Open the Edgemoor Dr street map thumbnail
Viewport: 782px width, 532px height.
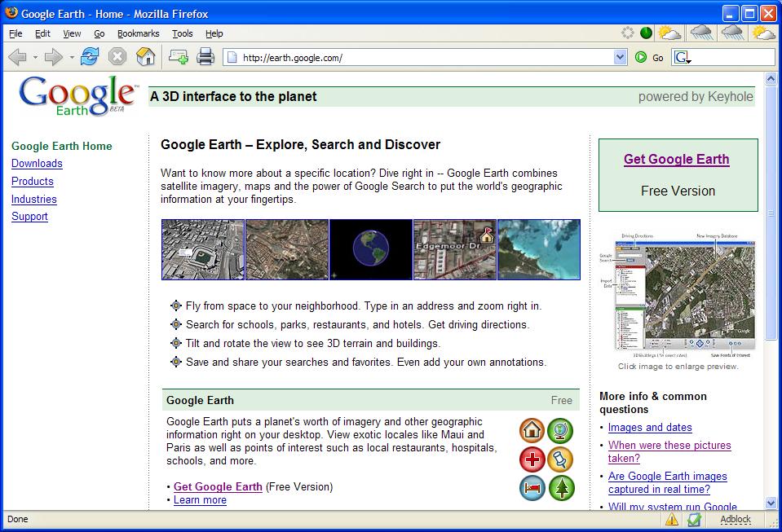coord(455,249)
